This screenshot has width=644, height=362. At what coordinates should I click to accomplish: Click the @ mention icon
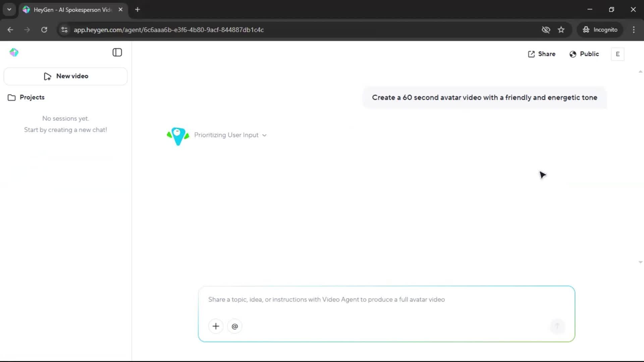pyautogui.click(x=235, y=326)
